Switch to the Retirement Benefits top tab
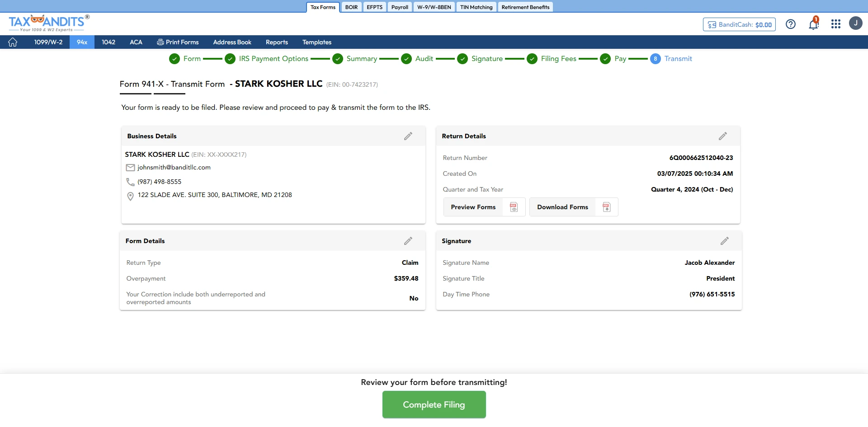The width and height of the screenshot is (868, 427). [x=525, y=7]
